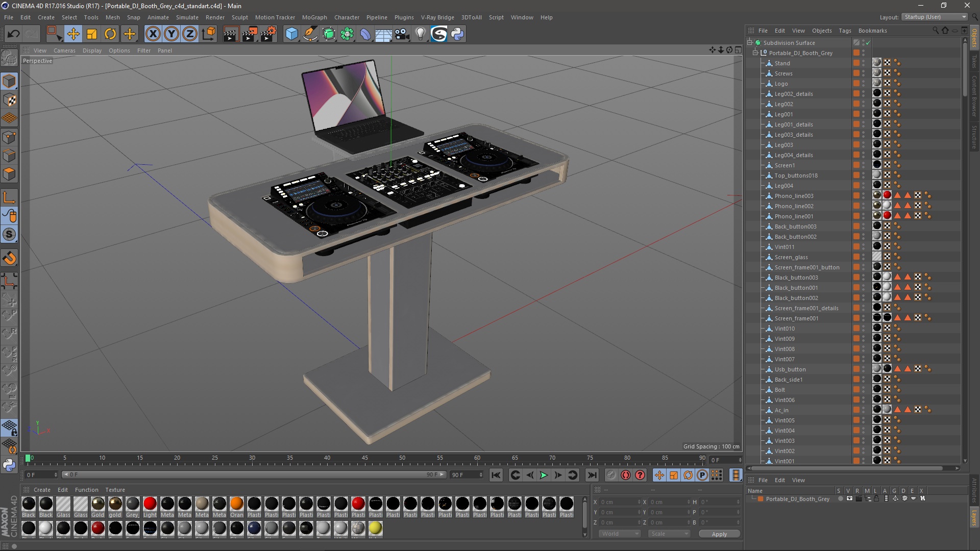Add a Camera object

(402, 34)
